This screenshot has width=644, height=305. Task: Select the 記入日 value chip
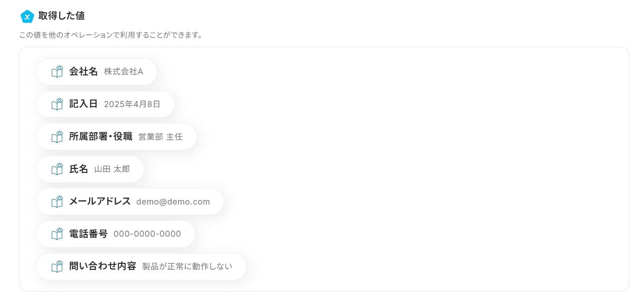point(83,104)
